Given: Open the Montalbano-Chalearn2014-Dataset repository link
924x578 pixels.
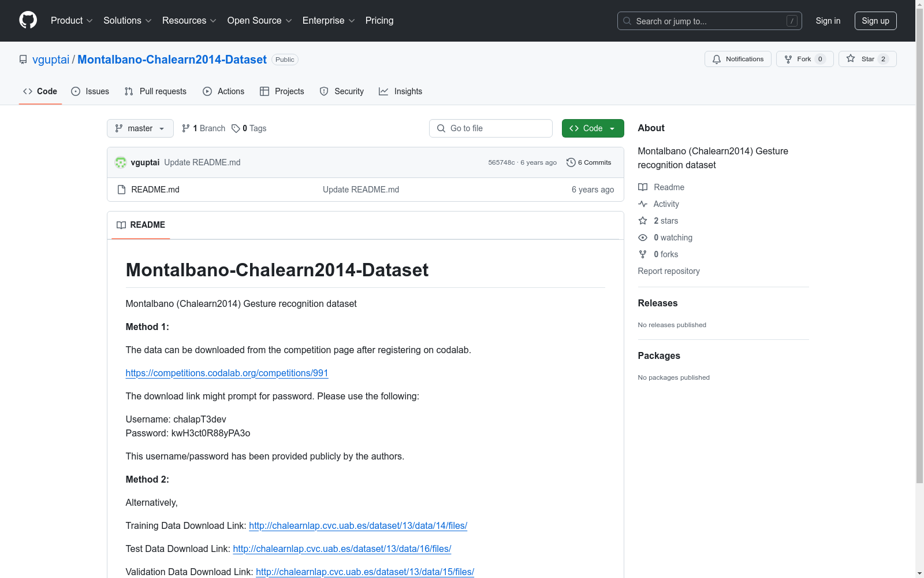Looking at the screenshot, I should click(x=172, y=60).
